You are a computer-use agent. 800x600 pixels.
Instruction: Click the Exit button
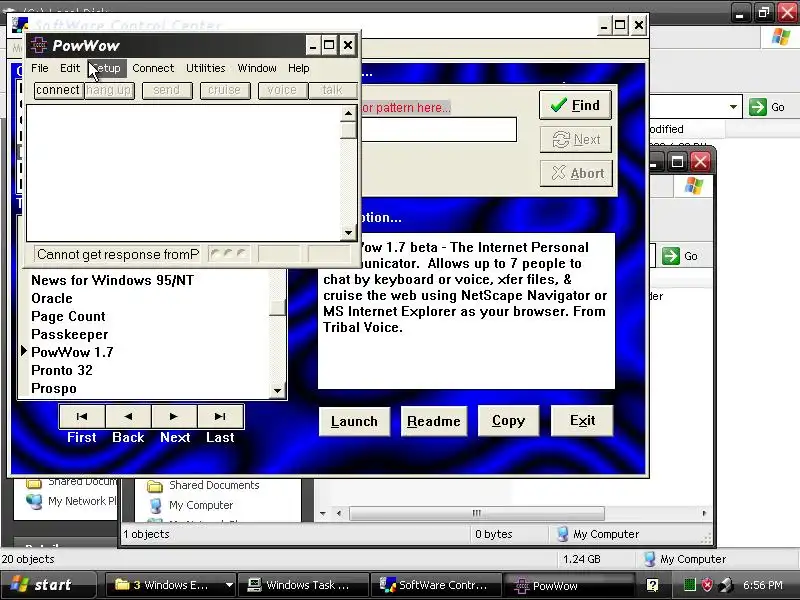click(x=582, y=421)
